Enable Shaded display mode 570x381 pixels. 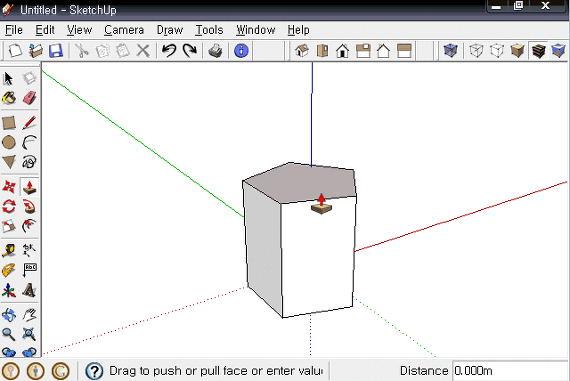coord(517,51)
